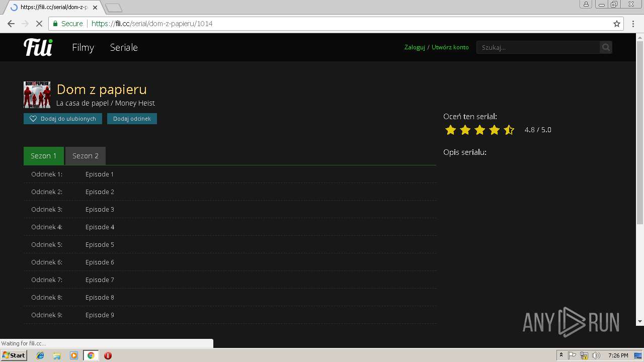Open Odcinek 9: Episode 9

(x=230, y=315)
